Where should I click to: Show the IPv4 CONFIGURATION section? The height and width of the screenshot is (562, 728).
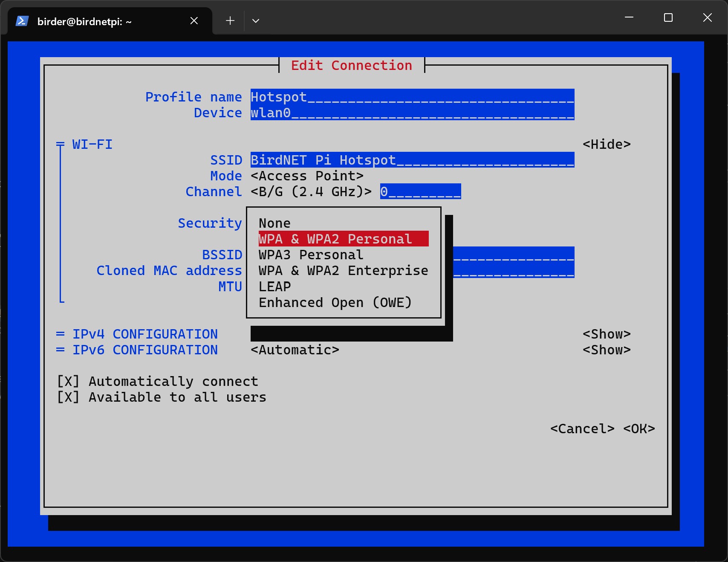[x=606, y=334]
